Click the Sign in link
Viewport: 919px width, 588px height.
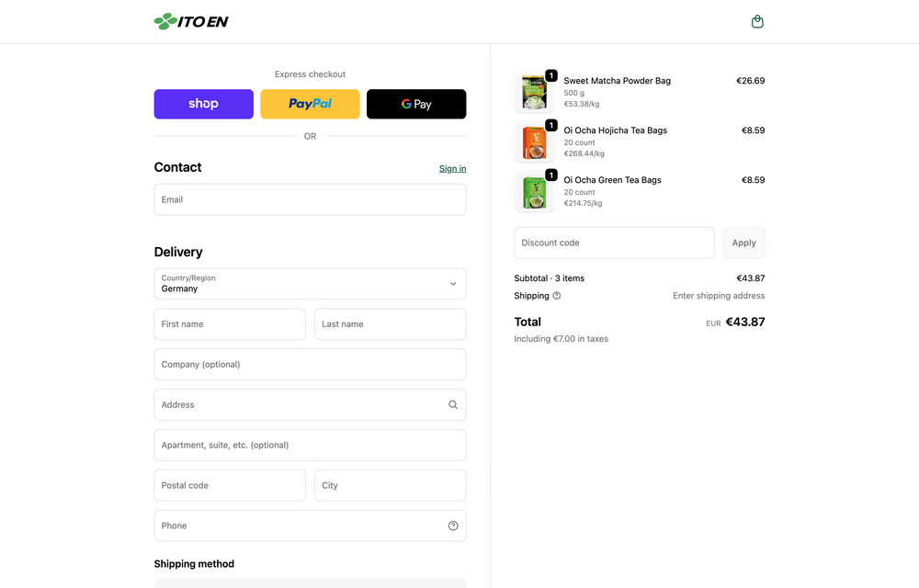pos(452,168)
